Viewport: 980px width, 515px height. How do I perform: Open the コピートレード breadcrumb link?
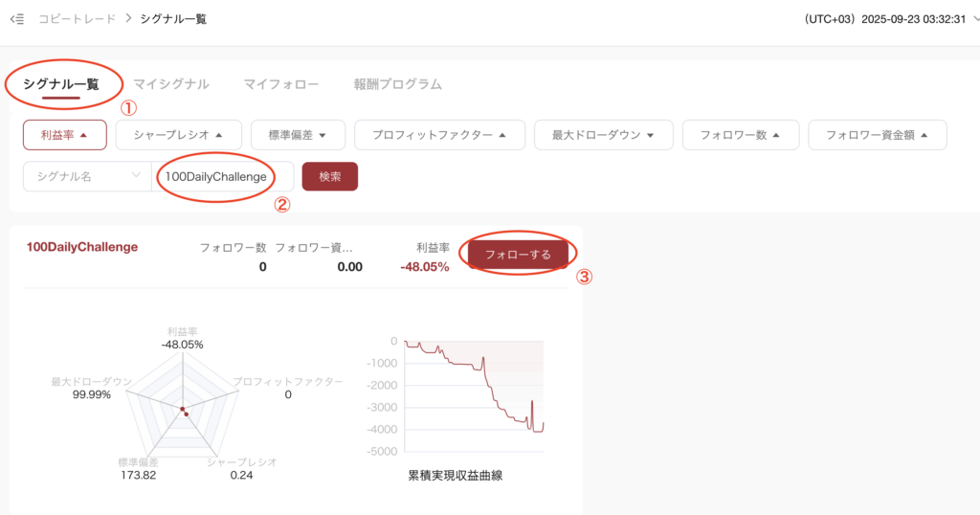[x=77, y=19]
